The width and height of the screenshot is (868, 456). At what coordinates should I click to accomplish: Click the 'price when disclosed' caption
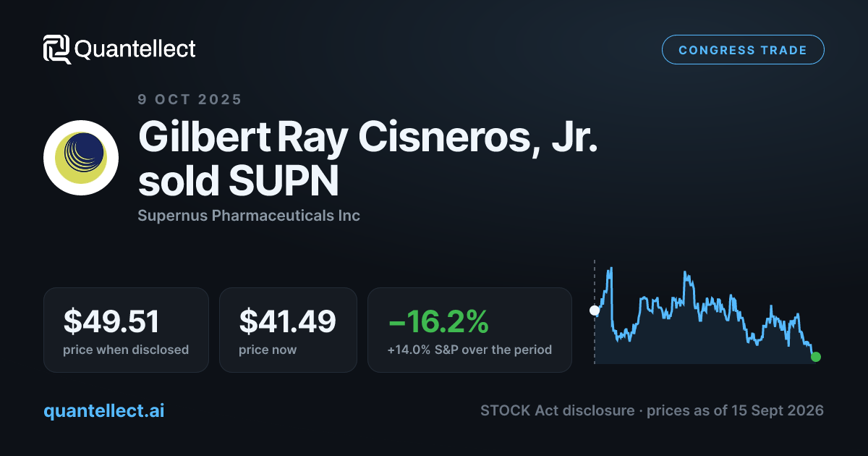(x=126, y=350)
